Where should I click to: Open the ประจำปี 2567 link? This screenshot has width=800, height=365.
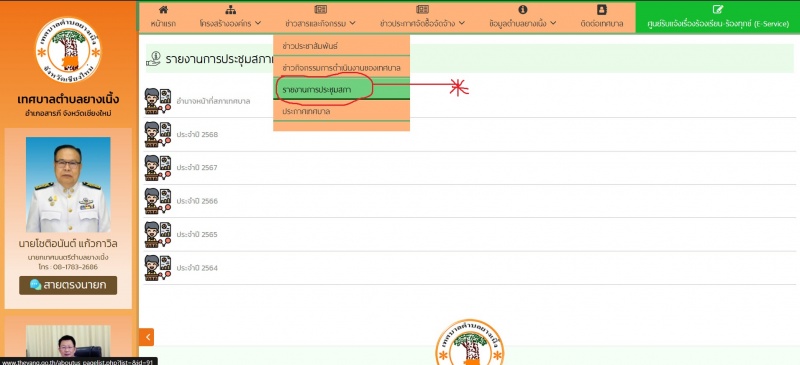click(197, 167)
